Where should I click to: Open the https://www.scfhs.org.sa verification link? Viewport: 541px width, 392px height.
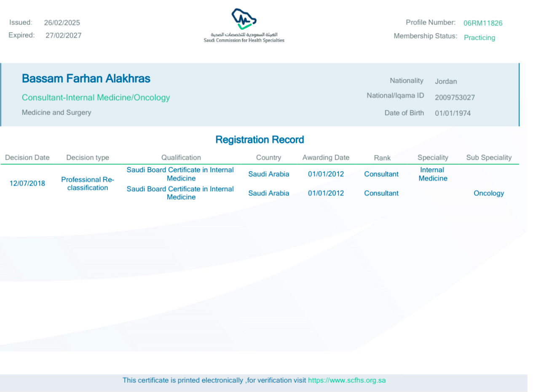coord(346,380)
